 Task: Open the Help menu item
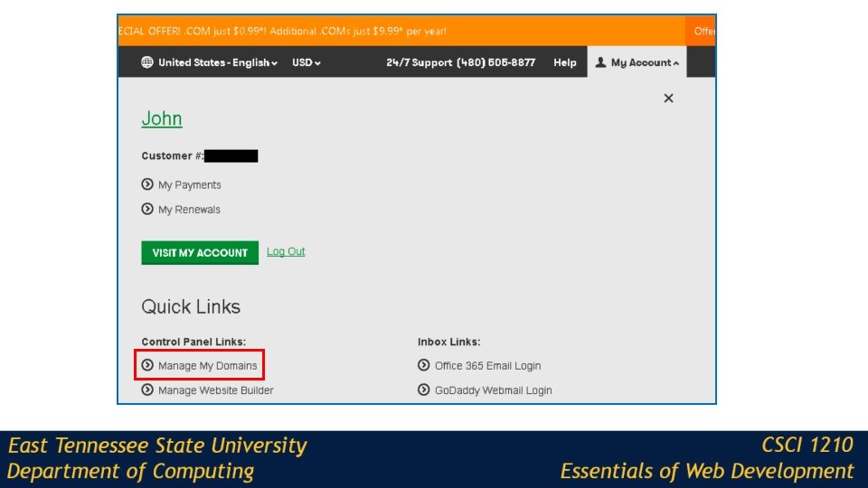point(564,62)
